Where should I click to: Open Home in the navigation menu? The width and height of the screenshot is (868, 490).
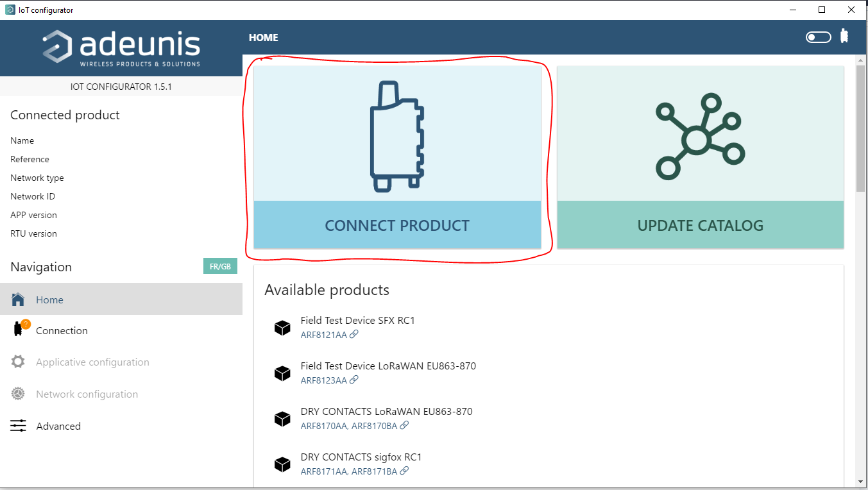(x=121, y=300)
